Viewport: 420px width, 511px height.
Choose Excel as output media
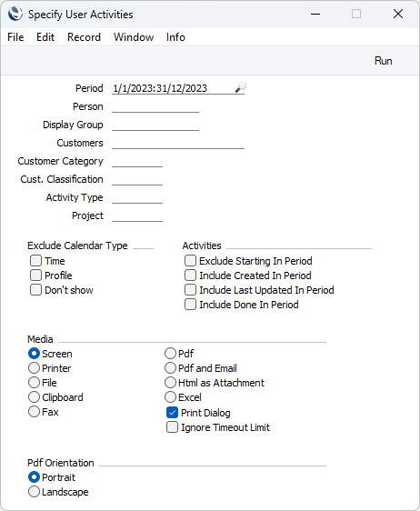(x=170, y=397)
